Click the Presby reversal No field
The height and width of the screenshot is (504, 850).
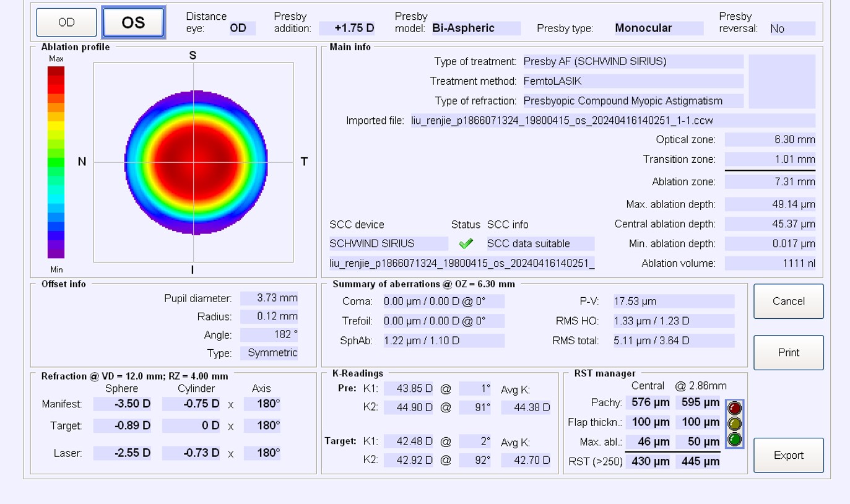(791, 28)
